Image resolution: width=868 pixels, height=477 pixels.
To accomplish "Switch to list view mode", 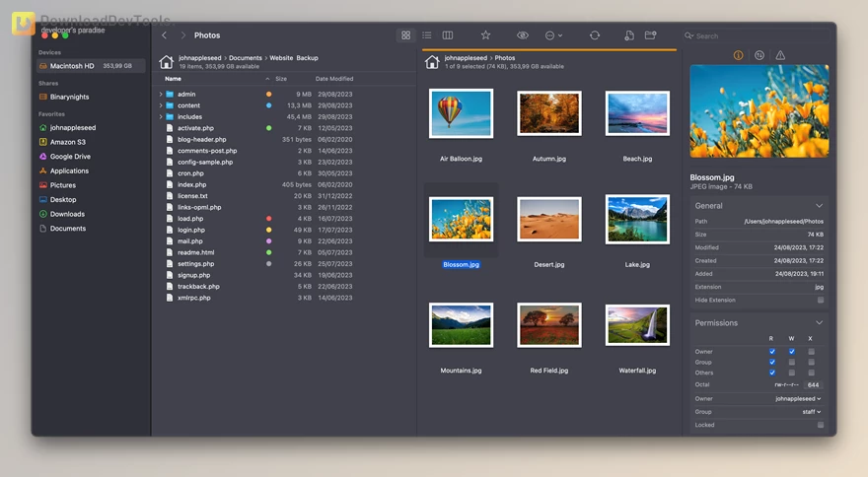I will (426, 35).
